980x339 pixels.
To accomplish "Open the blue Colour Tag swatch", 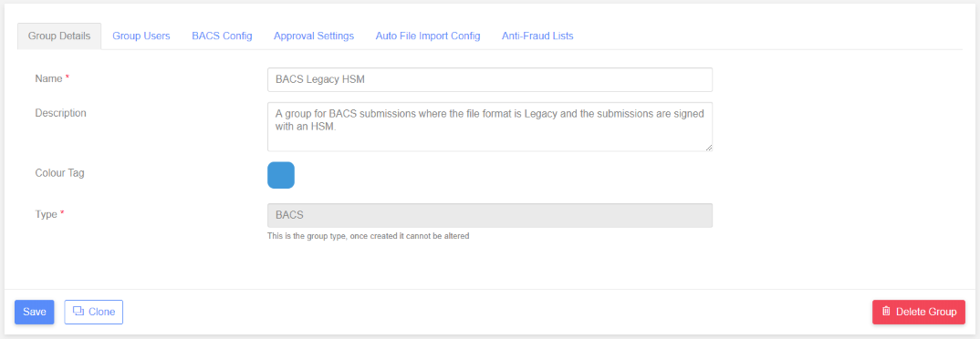I will coord(281,175).
